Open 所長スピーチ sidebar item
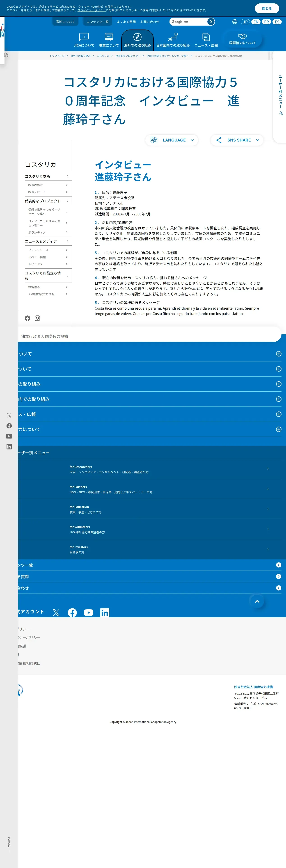Viewport: 286px width, 868px height. click(48, 192)
